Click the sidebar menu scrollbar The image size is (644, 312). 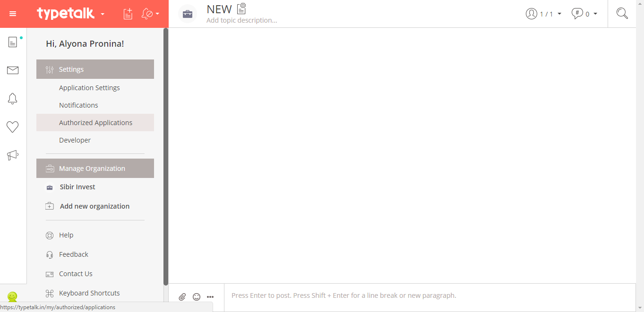[x=166, y=157]
